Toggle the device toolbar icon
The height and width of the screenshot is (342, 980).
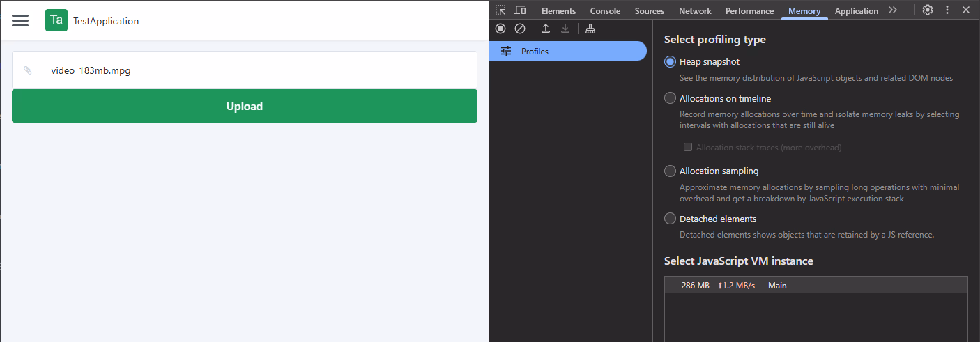pos(520,10)
